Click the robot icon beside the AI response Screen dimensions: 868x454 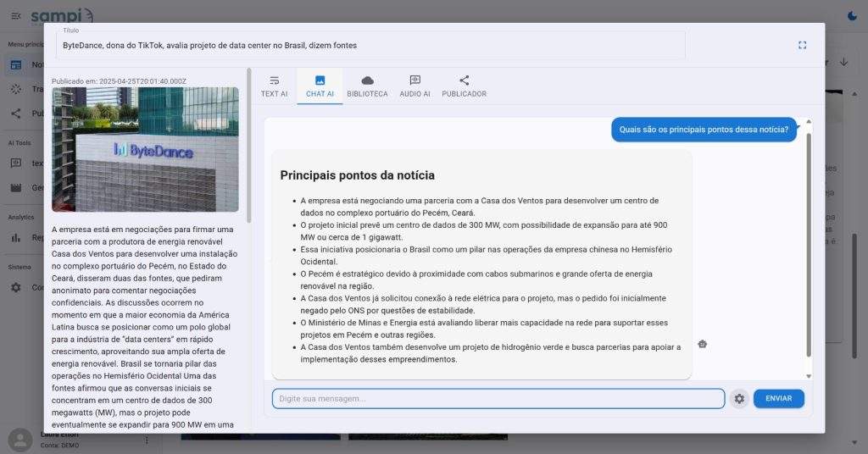click(702, 344)
